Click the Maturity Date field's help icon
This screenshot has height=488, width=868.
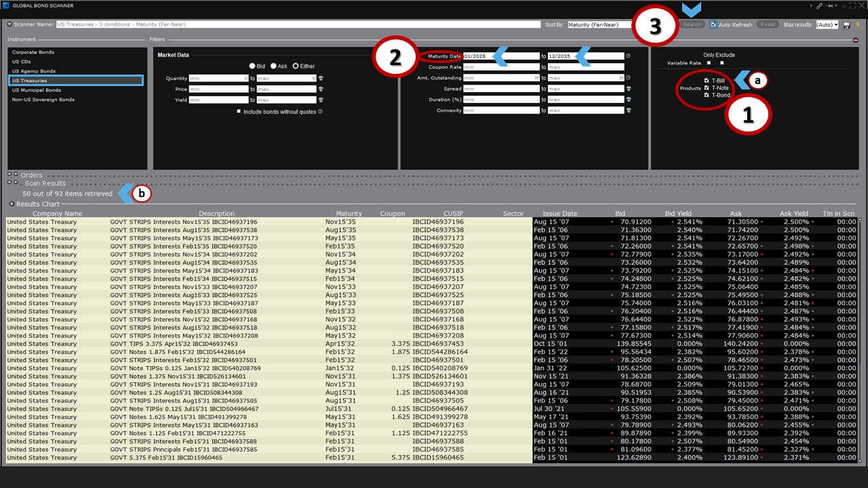point(628,56)
